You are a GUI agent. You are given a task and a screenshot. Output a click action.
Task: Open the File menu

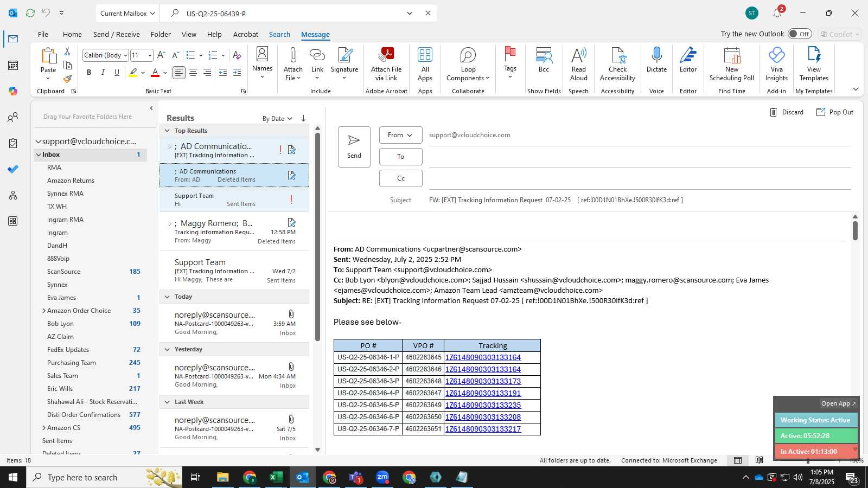43,34
